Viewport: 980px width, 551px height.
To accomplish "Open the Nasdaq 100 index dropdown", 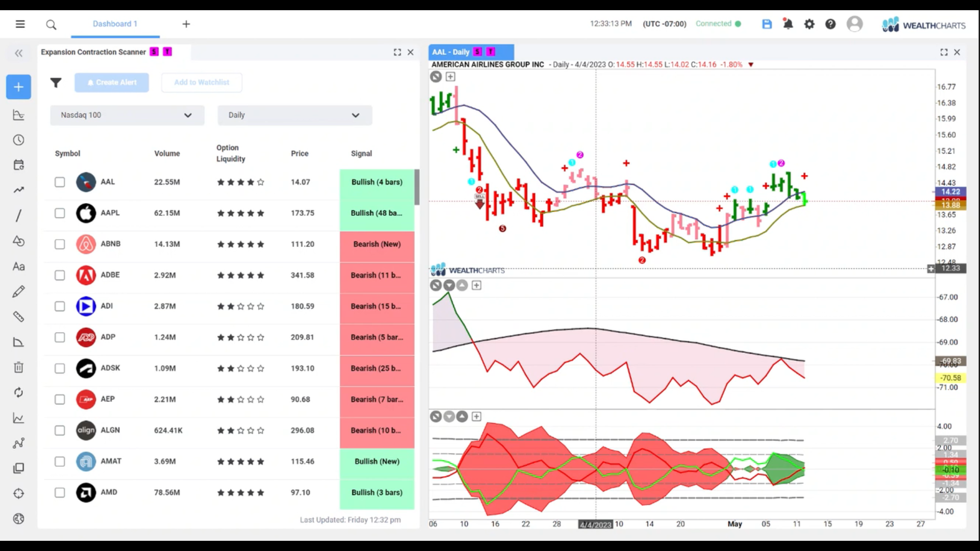I will click(x=127, y=115).
